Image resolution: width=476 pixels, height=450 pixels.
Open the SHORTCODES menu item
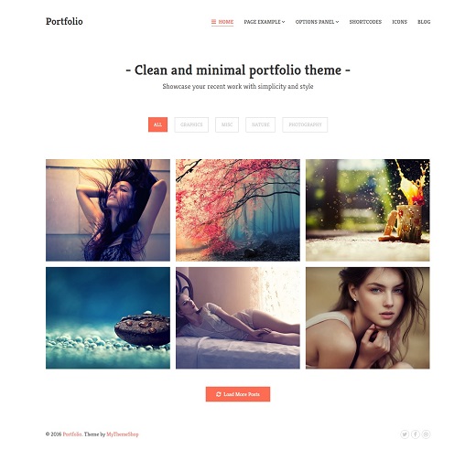pyautogui.click(x=365, y=22)
